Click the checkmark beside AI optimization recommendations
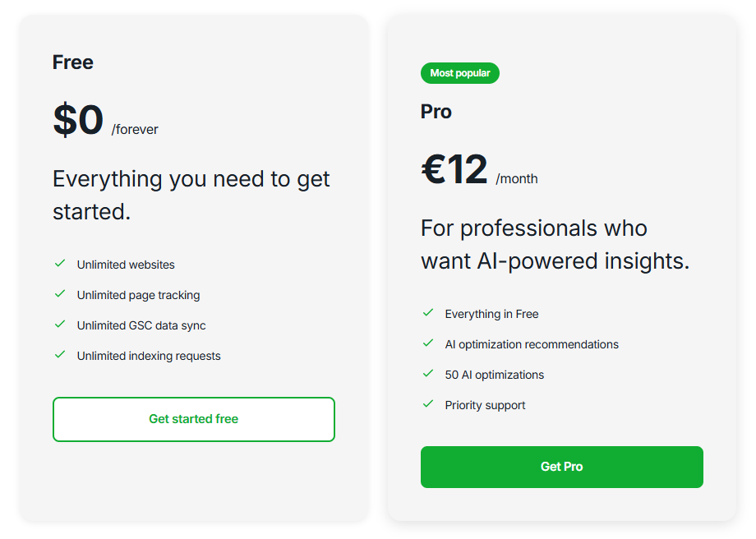This screenshot has width=756, height=539. pos(428,344)
